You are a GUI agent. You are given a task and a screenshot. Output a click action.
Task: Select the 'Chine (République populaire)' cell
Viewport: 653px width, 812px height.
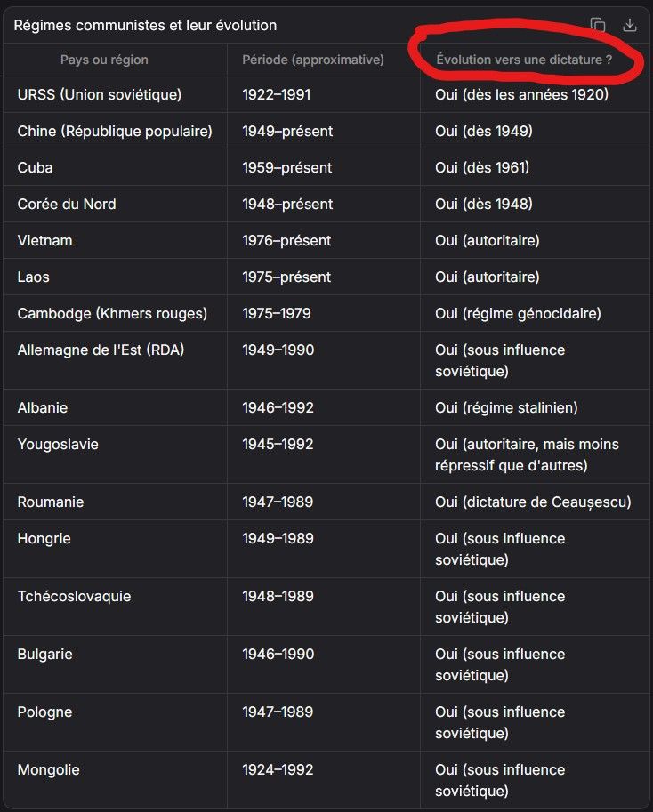point(115,131)
